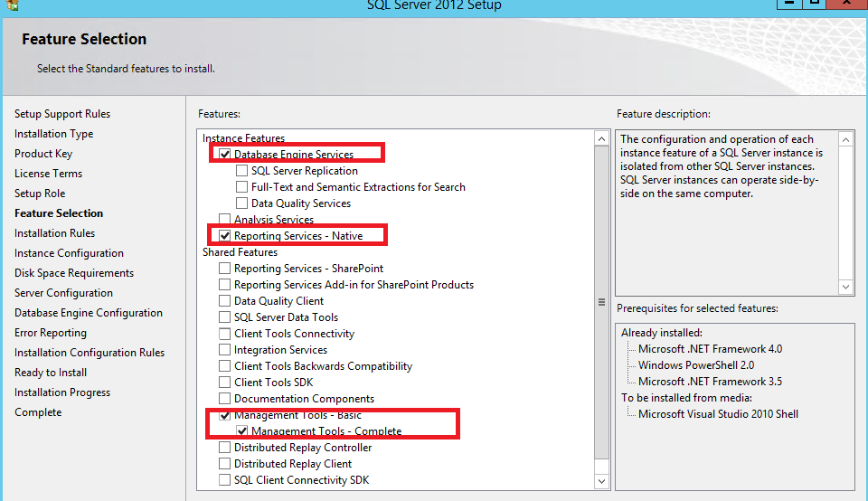Tick the Data Quality Client checkbox
The height and width of the screenshot is (501, 868).
coord(225,301)
